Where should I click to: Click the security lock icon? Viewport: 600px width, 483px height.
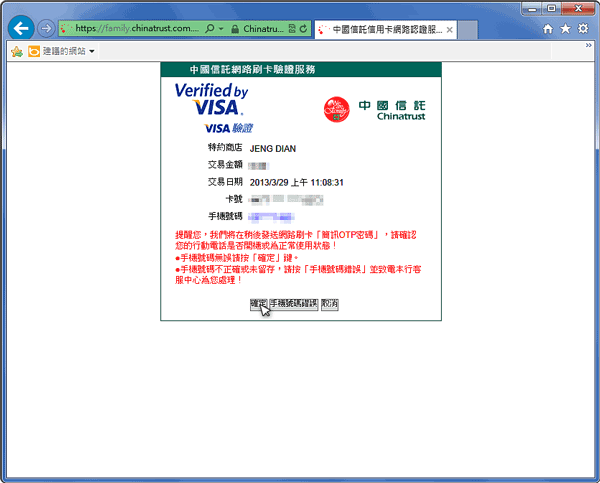(x=235, y=29)
